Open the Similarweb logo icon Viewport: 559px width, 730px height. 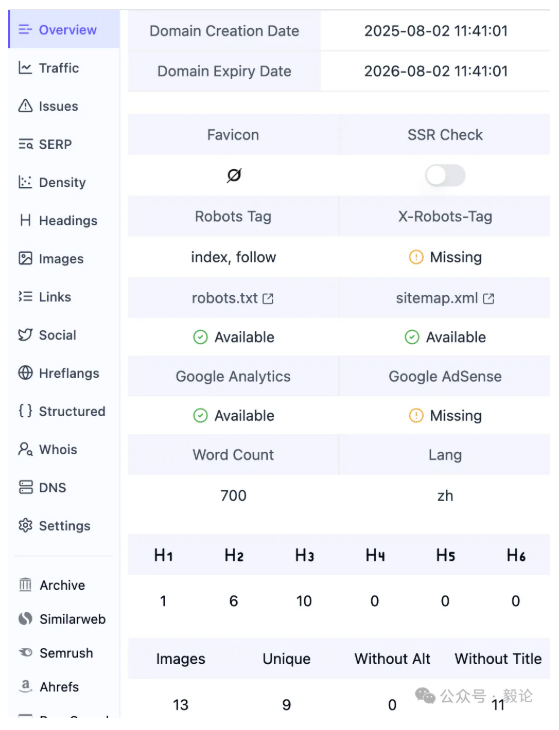pos(25,619)
